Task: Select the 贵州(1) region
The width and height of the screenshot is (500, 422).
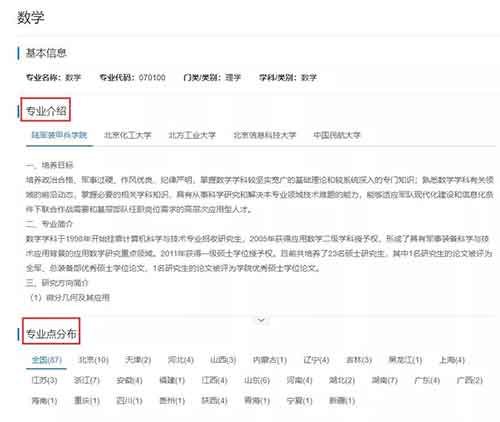Action: (x=172, y=401)
